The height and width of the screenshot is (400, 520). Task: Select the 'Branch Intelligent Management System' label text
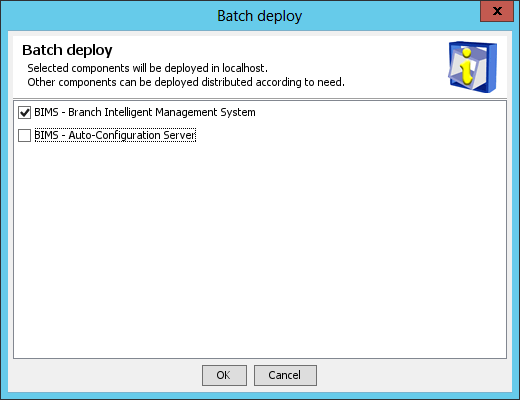[162, 112]
